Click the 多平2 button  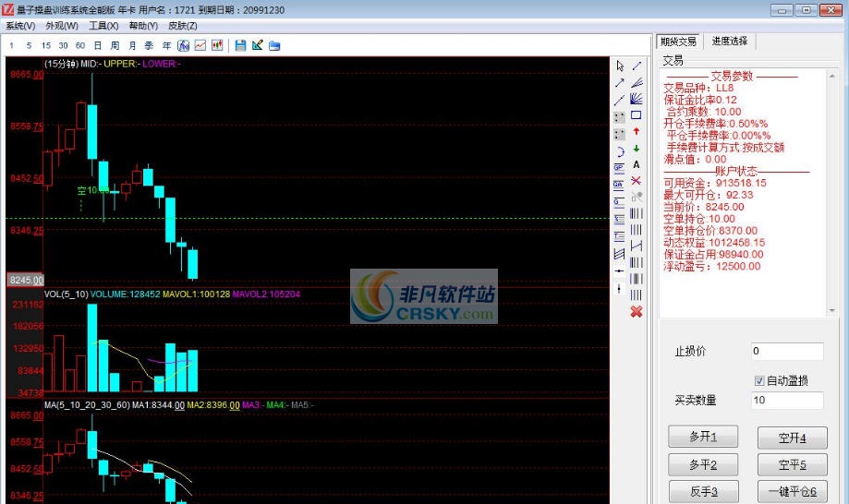[703, 464]
